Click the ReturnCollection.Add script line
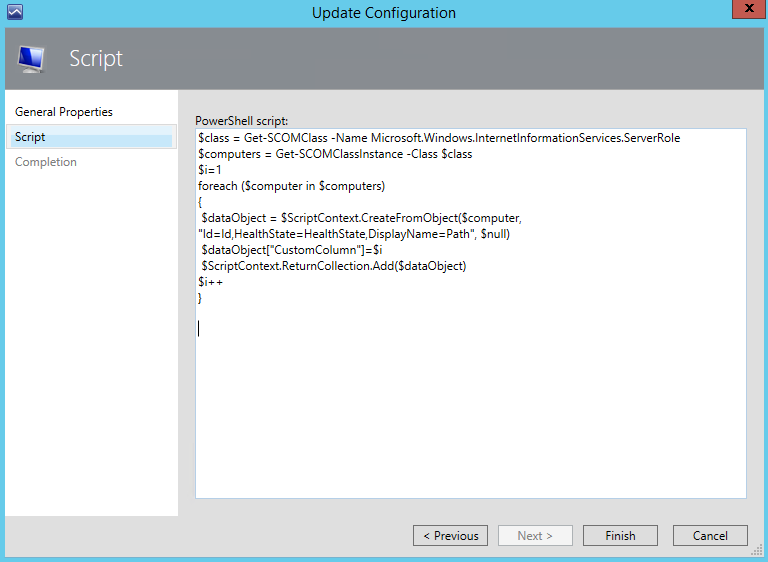Viewport: 768px width, 562px height. coord(334,266)
